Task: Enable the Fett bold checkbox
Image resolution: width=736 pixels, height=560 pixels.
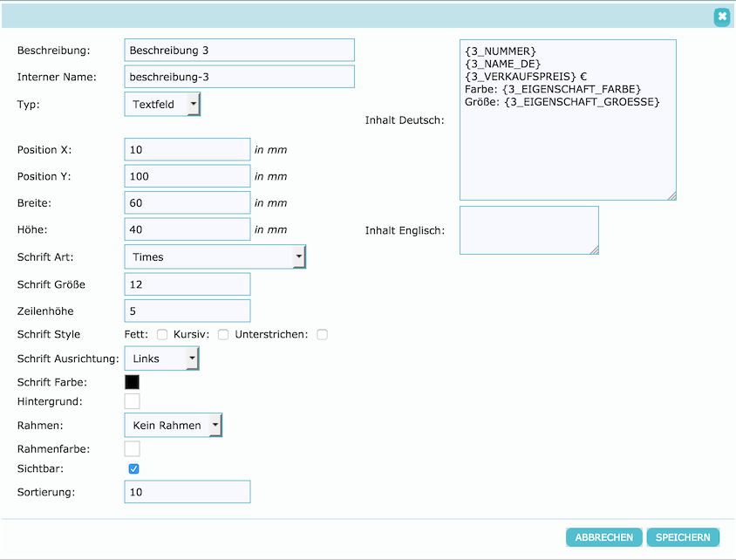Action: pos(162,334)
